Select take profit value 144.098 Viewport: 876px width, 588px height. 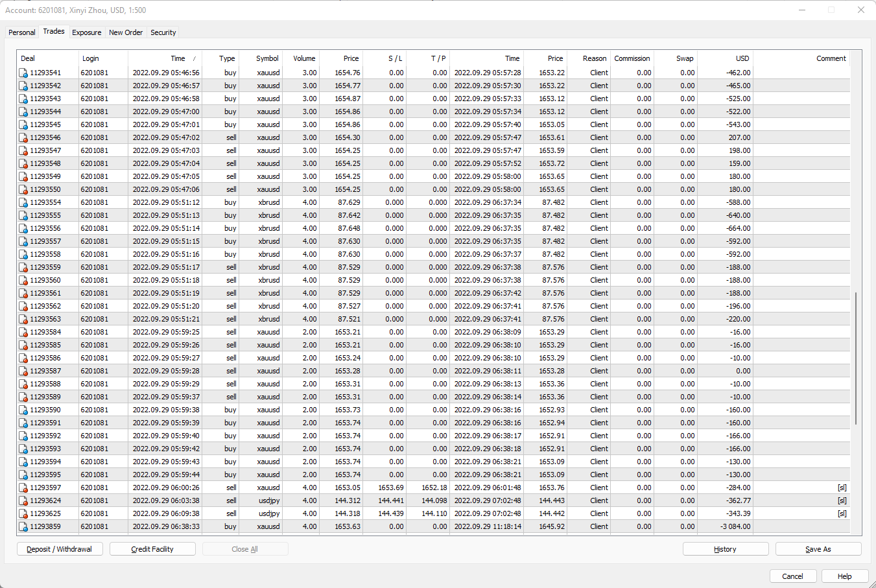[x=434, y=500]
